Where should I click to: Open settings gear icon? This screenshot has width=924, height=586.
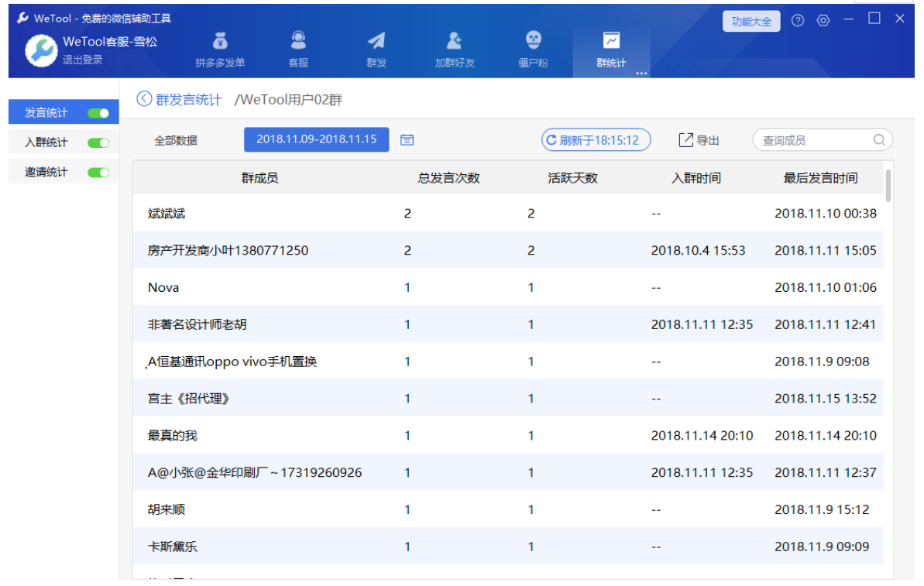823,21
